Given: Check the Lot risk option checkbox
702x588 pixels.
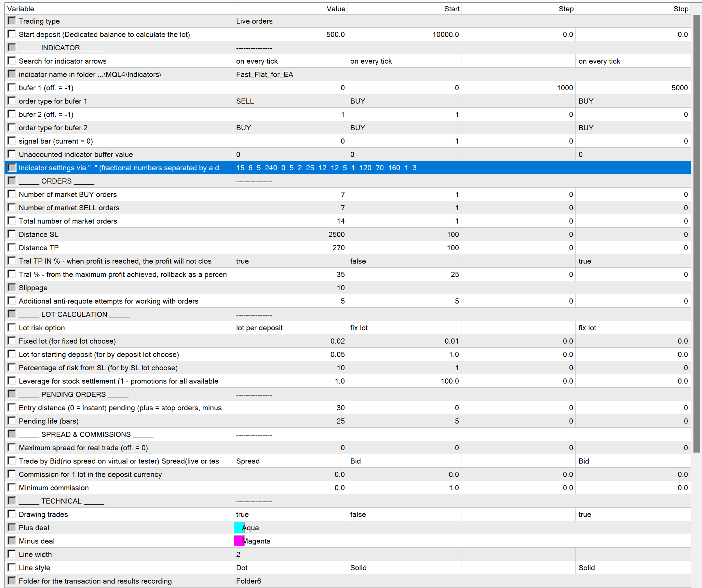Looking at the screenshot, I should (12, 328).
